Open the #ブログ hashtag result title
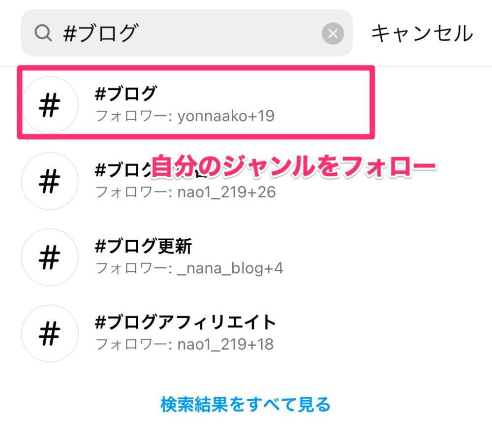492x448 pixels. [126, 94]
